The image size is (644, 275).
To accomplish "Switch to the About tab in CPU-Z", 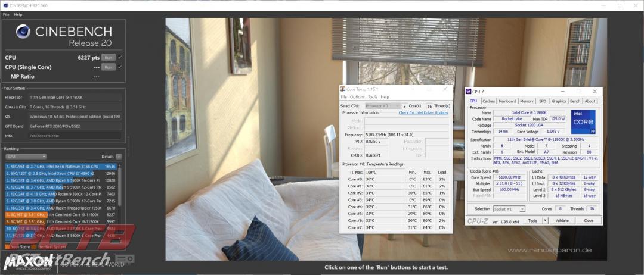I will click(590, 101).
